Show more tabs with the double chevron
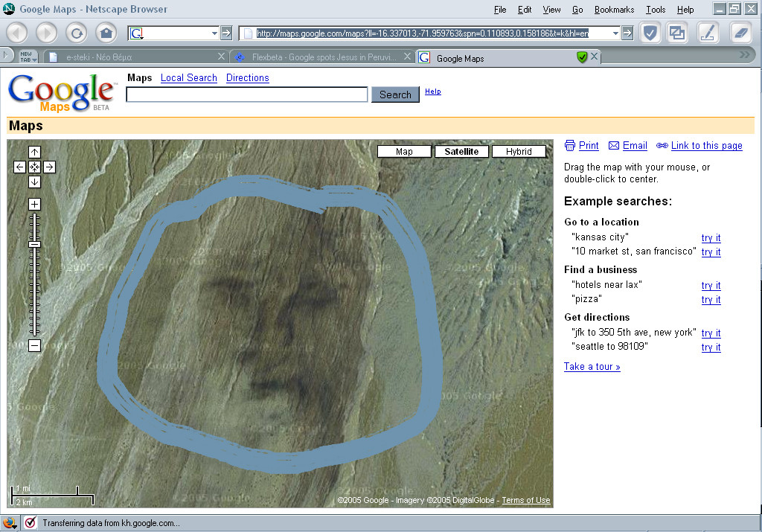The image size is (762, 532). pos(744,55)
